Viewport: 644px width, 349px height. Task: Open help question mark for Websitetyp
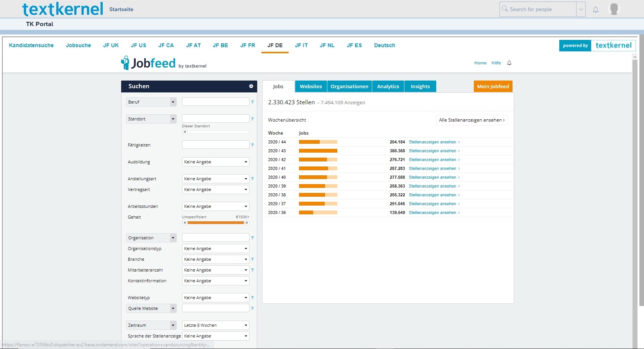(x=252, y=298)
